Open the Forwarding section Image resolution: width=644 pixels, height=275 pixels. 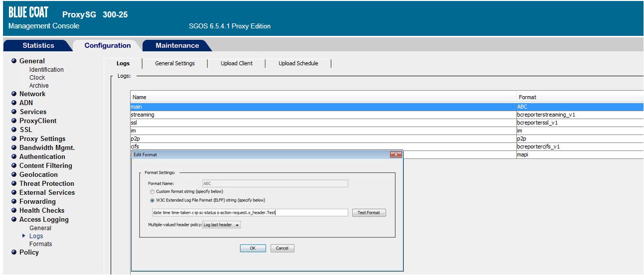37,201
